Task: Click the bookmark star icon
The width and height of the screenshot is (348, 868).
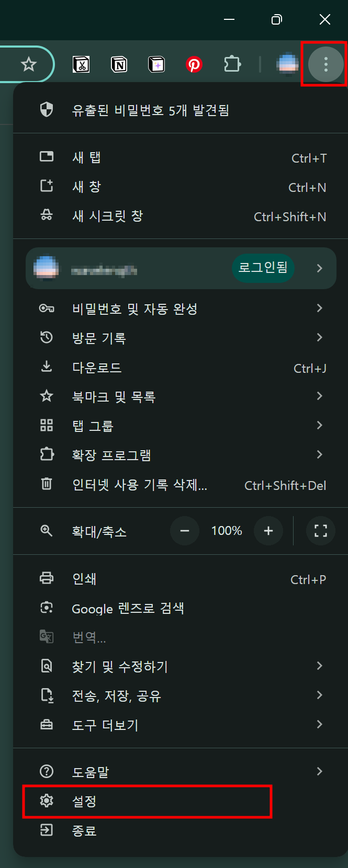Action: [29, 64]
